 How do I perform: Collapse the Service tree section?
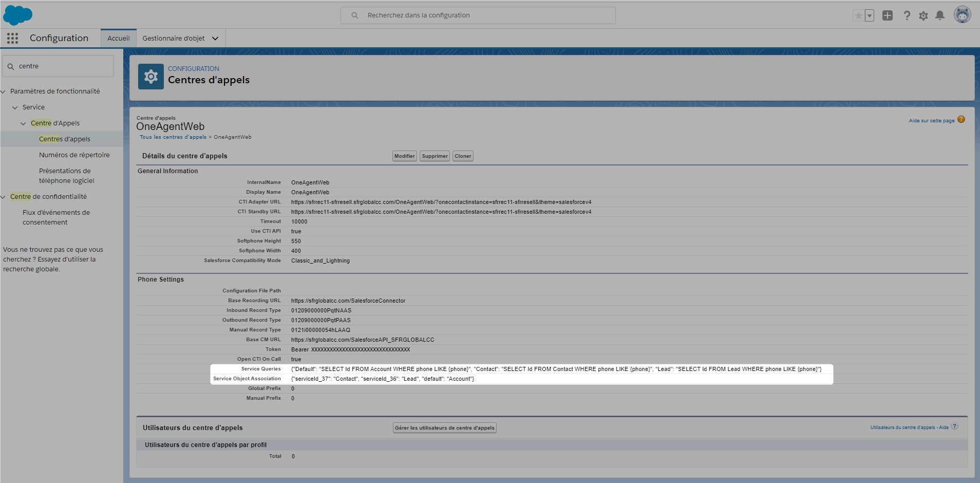(15, 107)
